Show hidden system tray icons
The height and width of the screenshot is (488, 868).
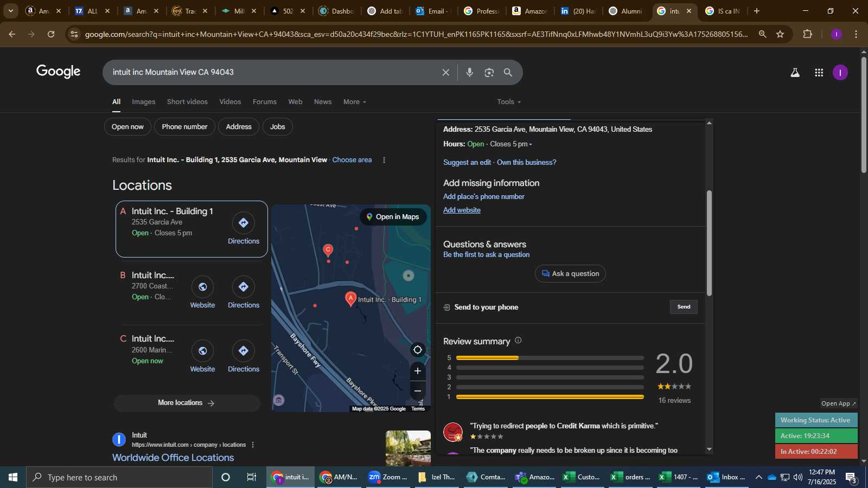(x=758, y=477)
